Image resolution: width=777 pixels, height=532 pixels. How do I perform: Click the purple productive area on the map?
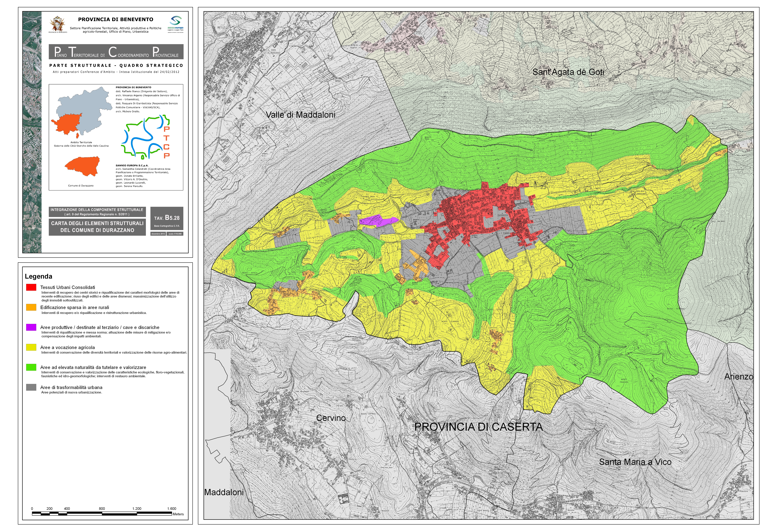[378, 221]
